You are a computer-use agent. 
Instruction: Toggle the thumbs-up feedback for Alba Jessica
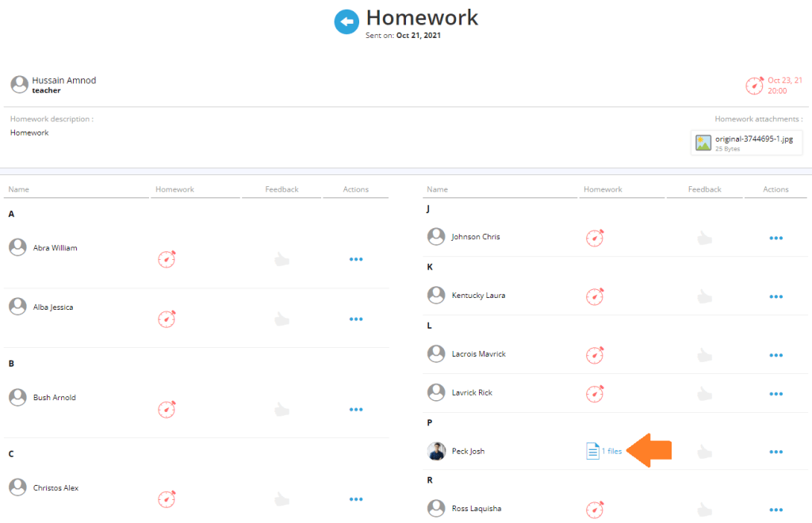point(282,318)
